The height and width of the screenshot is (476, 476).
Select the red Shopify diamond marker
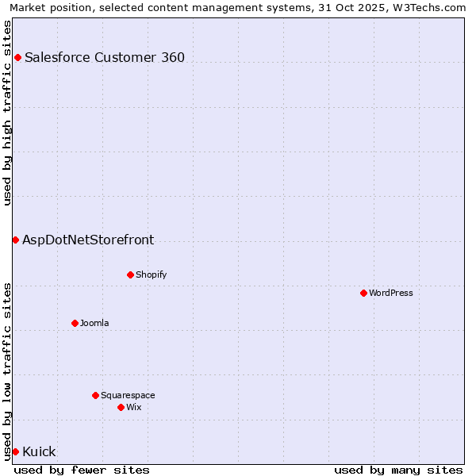pos(130,274)
